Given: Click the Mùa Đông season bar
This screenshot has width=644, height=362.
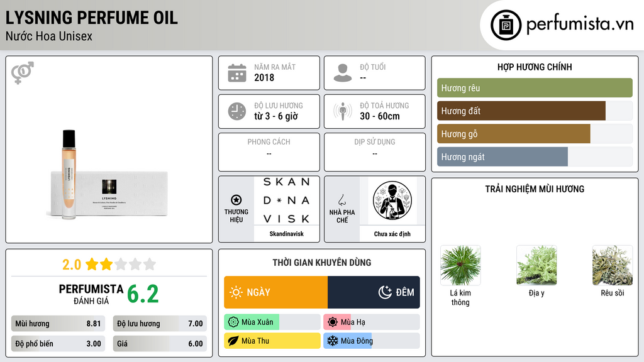Looking at the screenshot, I should 372,341.
